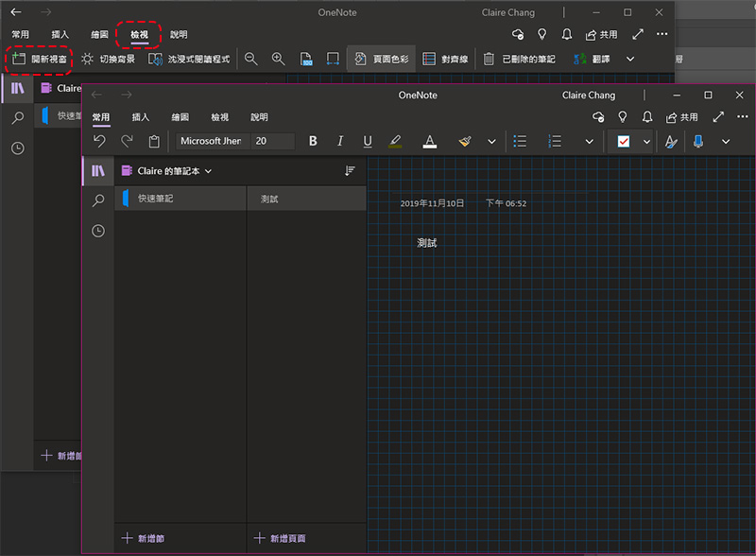Open recent notes clock in front window
This screenshot has height=556, width=756.
pos(98,231)
